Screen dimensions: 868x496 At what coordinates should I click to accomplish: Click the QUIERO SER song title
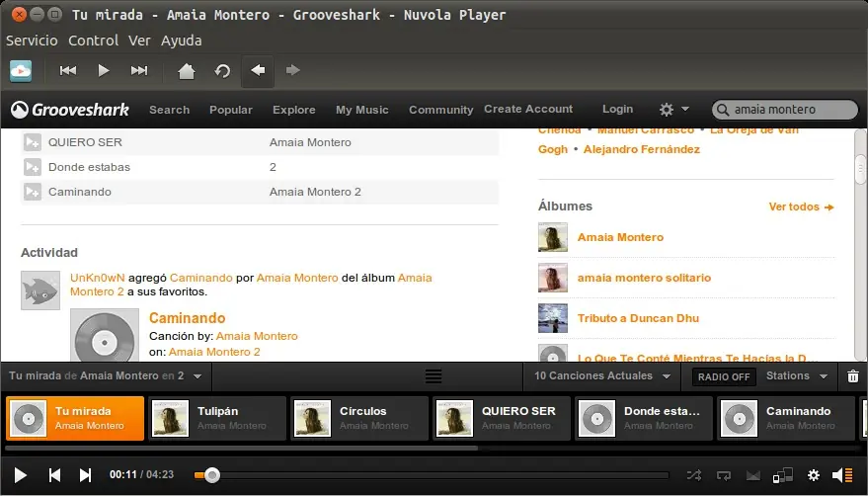85,142
